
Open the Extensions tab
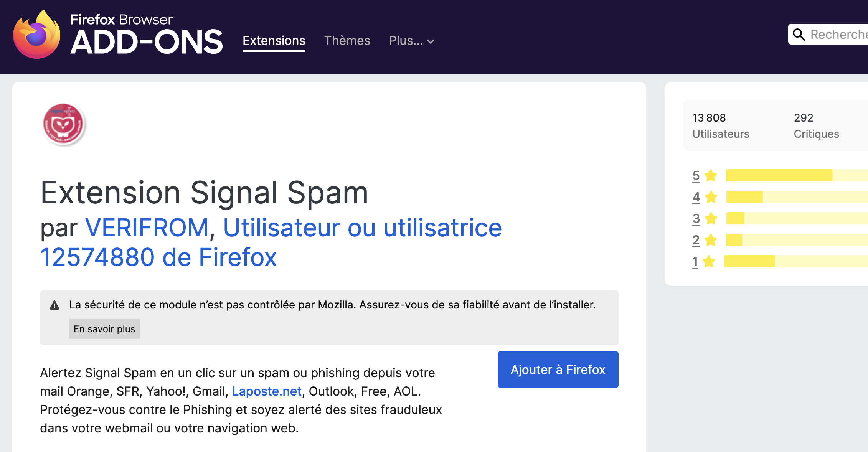tap(274, 41)
